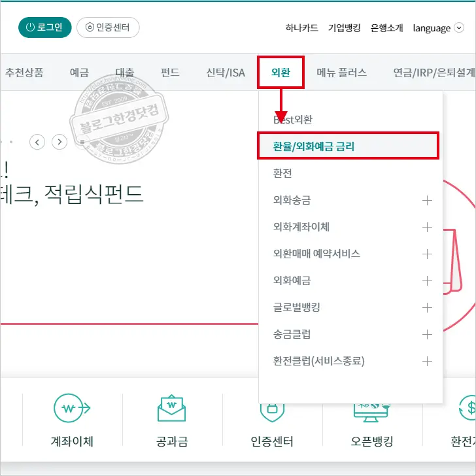The height and width of the screenshot is (476, 476).
Task: Open the 오픈뱅킹 quick link label
Action: click(372, 441)
